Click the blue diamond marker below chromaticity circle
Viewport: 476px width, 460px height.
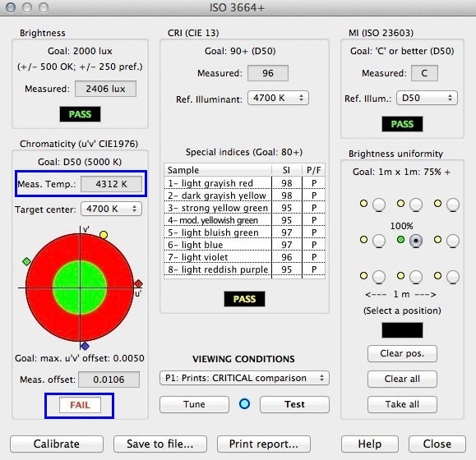(x=85, y=346)
